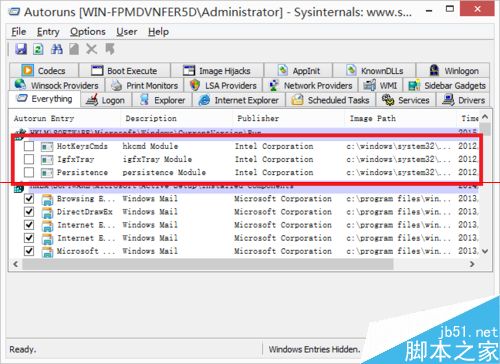Click the HotKeysCmds entry icon

click(47, 146)
